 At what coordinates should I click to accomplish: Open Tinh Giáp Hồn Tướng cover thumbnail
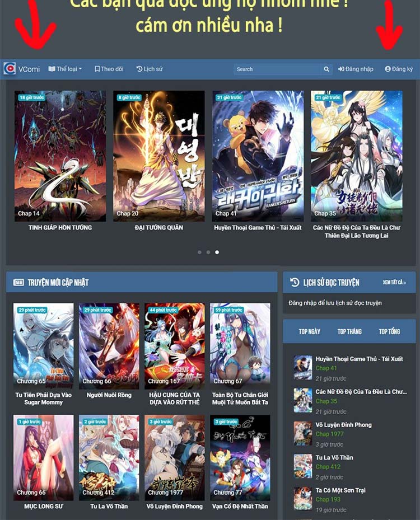60,156
